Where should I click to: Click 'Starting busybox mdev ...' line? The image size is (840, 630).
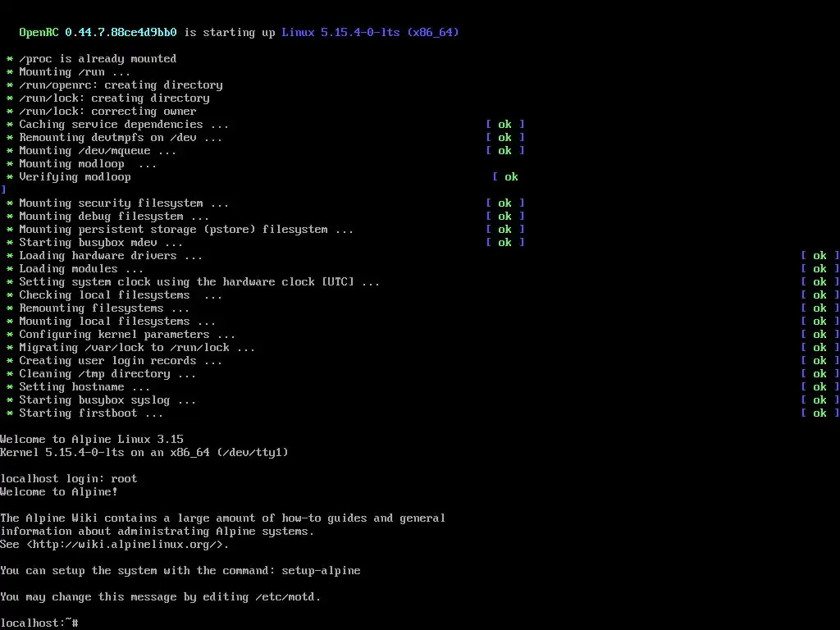[101, 242]
